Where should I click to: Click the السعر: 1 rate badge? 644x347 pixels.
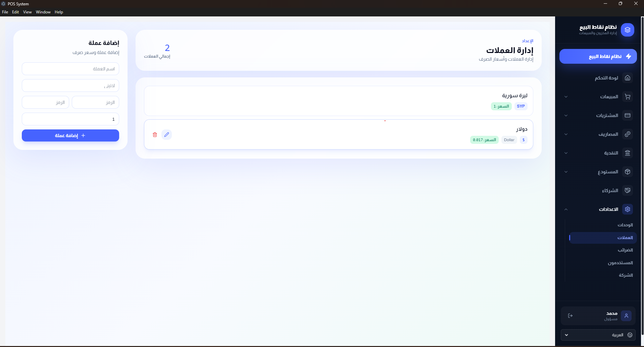tap(501, 106)
